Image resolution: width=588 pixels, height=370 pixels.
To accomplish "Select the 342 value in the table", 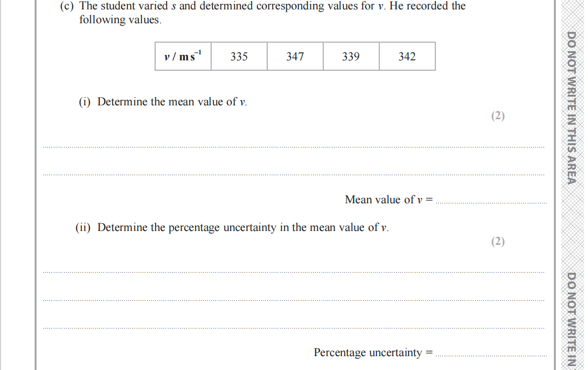I will coord(407,56).
